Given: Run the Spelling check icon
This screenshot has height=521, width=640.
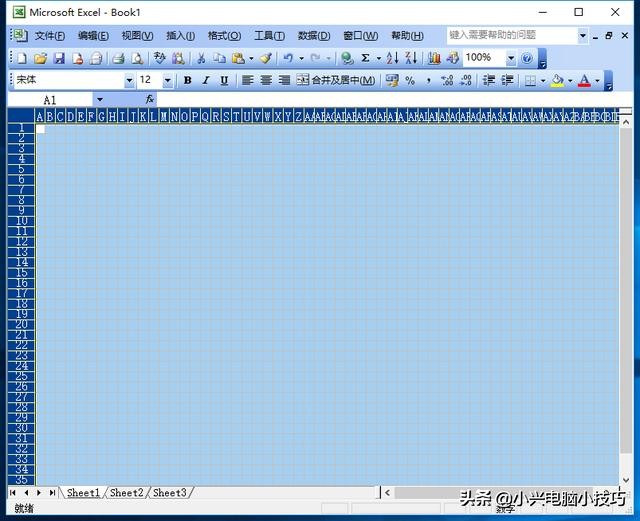Looking at the screenshot, I should coord(159,58).
